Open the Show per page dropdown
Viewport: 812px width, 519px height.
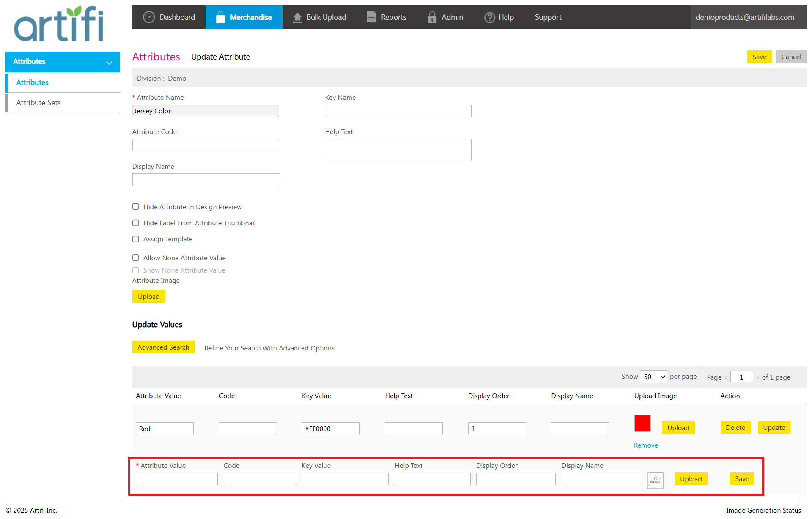pyautogui.click(x=654, y=377)
